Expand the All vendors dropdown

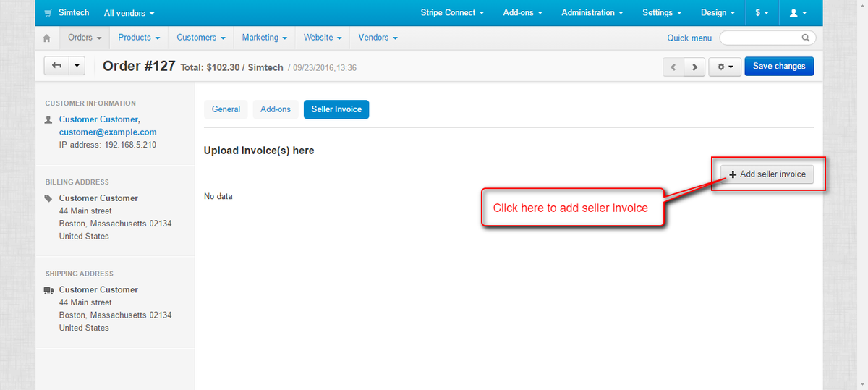129,13
